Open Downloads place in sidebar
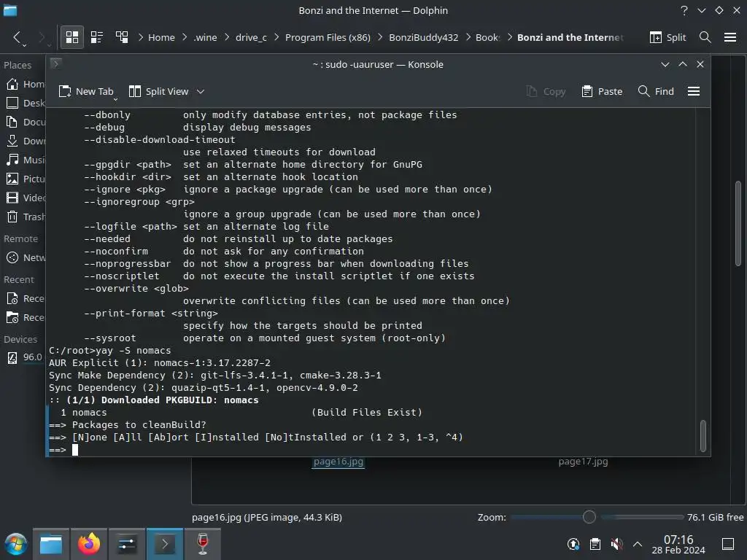The image size is (747, 560). click(x=25, y=141)
